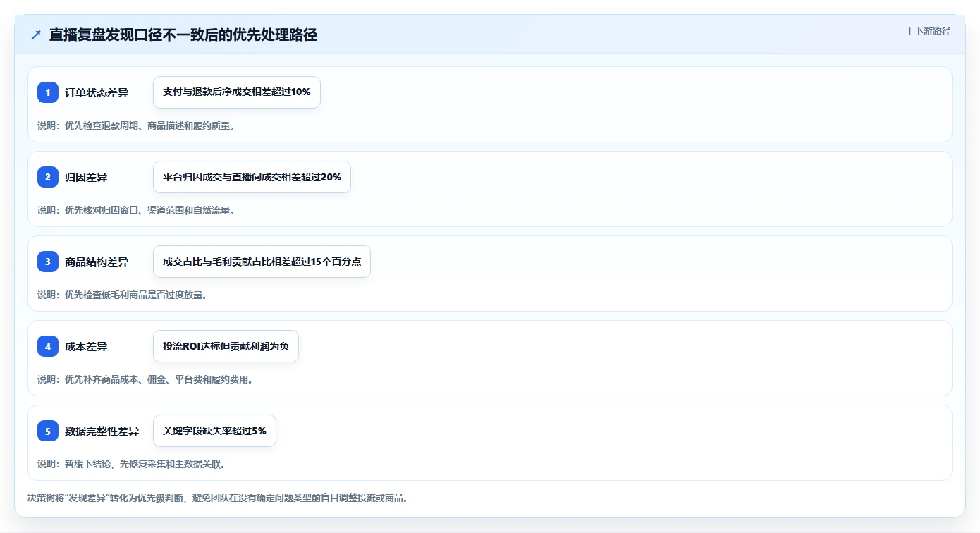Click the note about 低毛利商品是否过度放量
Viewport: 980px width, 533px height.
point(122,295)
